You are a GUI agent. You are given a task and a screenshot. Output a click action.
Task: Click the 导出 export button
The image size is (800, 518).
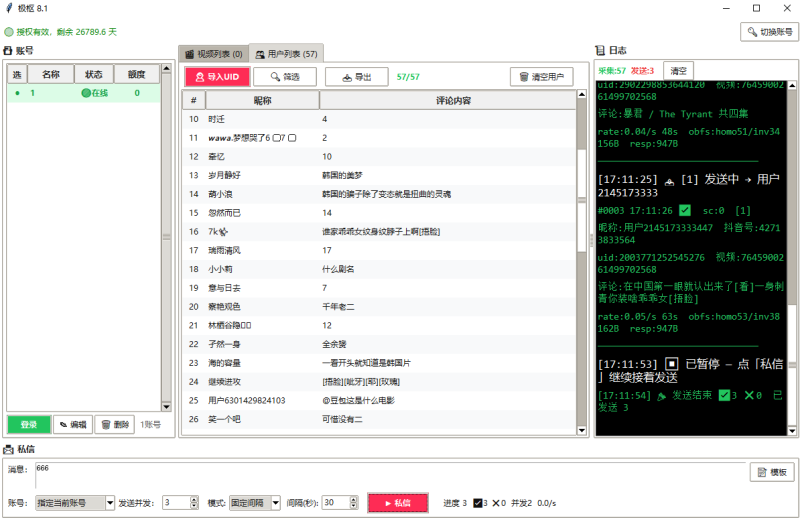tap(357, 77)
